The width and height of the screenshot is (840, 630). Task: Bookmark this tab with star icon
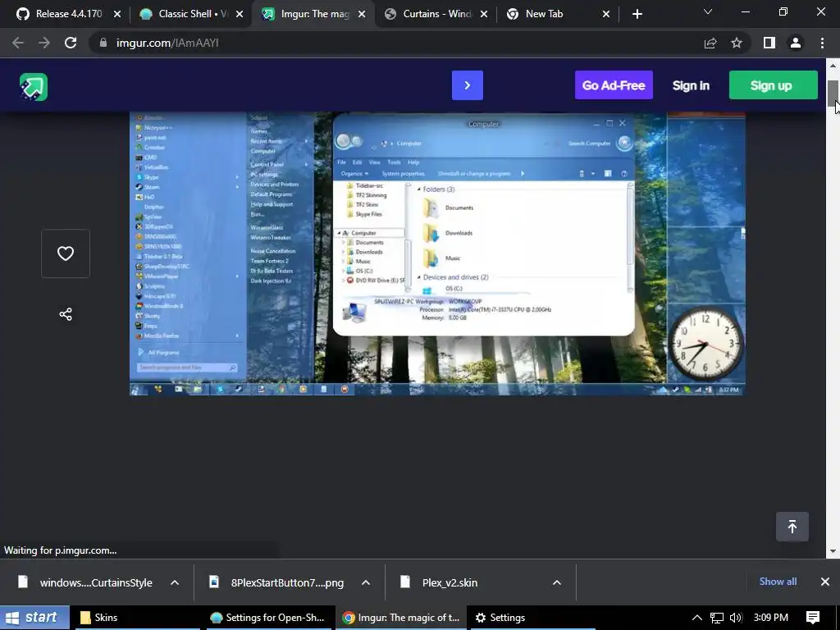[x=737, y=43]
